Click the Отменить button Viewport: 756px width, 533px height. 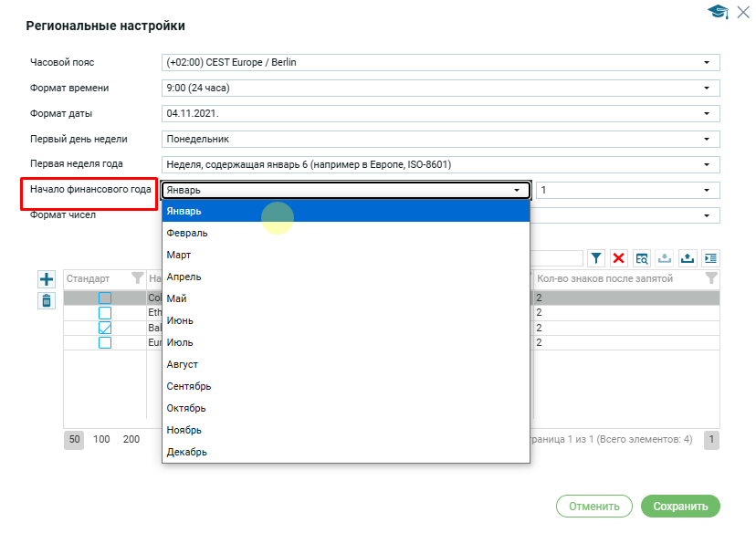coord(593,507)
